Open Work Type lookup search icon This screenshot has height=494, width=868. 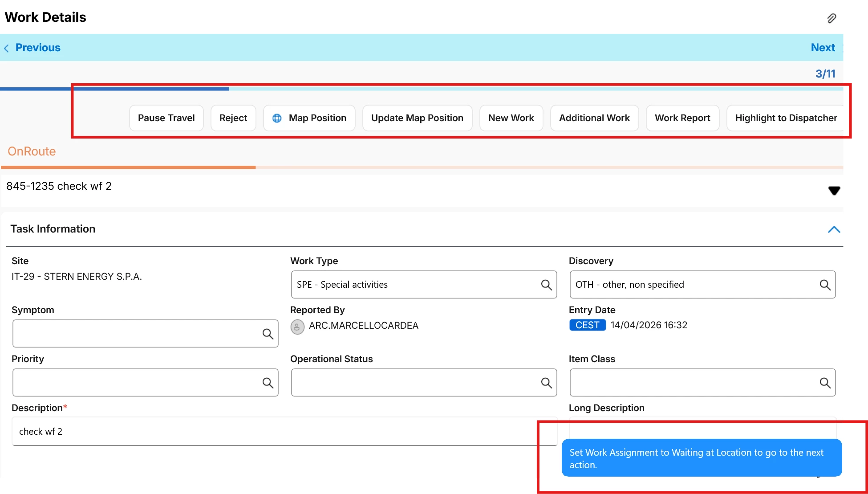click(x=546, y=285)
